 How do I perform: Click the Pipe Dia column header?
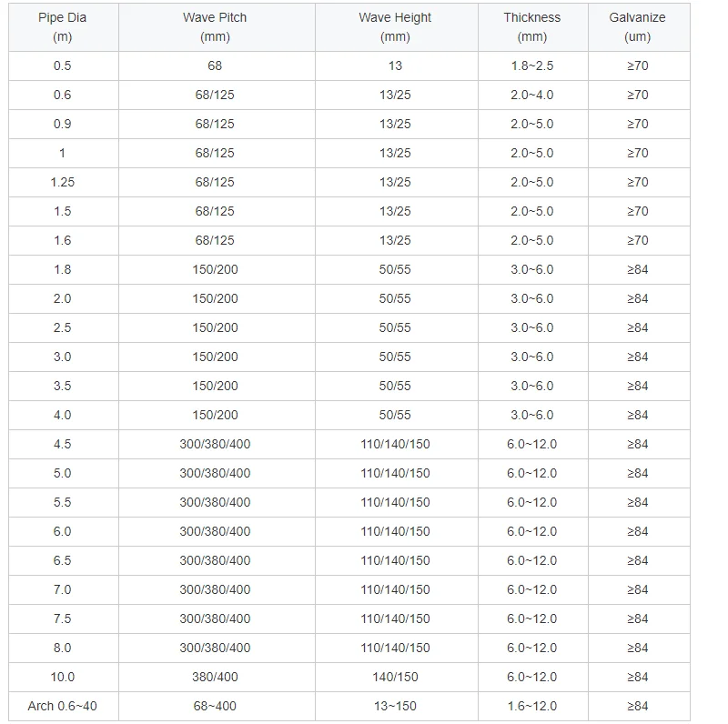(62, 27)
